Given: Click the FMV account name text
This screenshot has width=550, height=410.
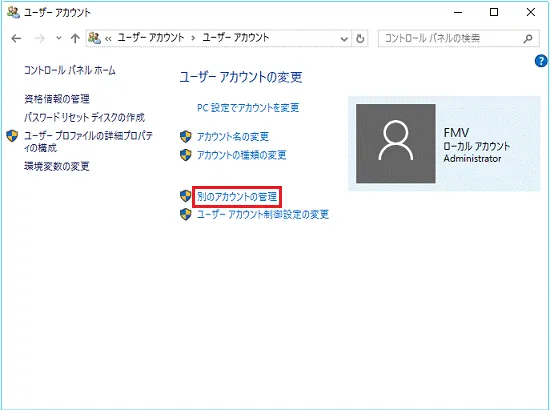Looking at the screenshot, I should coord(456,133).
